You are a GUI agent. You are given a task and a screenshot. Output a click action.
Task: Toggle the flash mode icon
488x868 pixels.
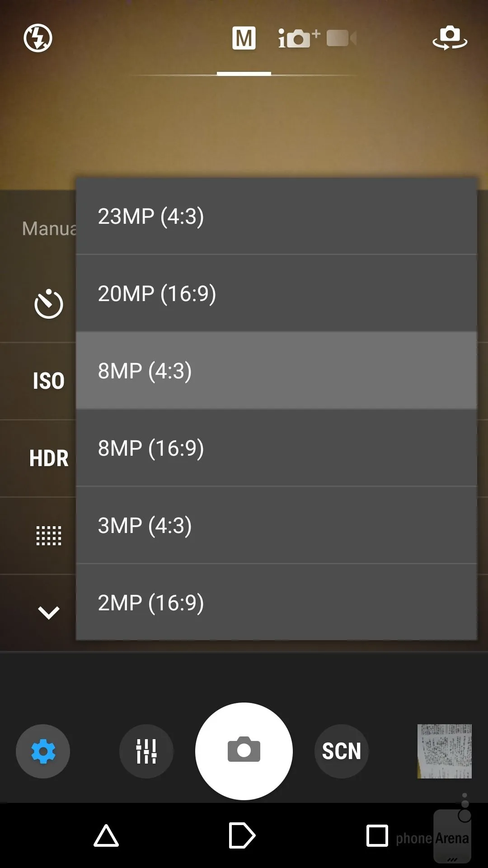[38, 38]
